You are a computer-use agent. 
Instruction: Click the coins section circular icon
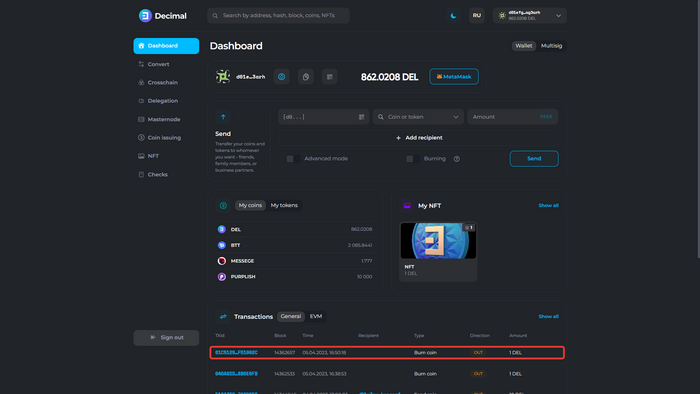click(x=223, y=205)
